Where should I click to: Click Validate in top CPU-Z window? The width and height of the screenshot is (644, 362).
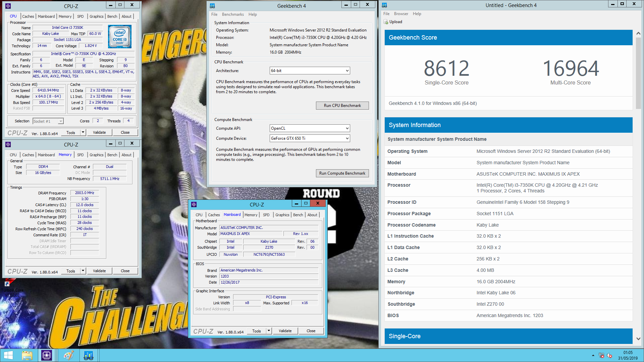(99, 132)
